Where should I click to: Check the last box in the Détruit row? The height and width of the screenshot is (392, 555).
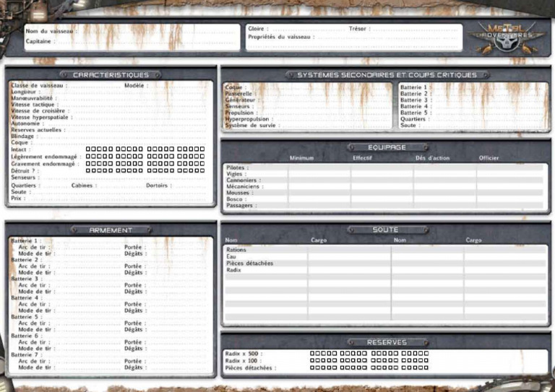point(202,170)
